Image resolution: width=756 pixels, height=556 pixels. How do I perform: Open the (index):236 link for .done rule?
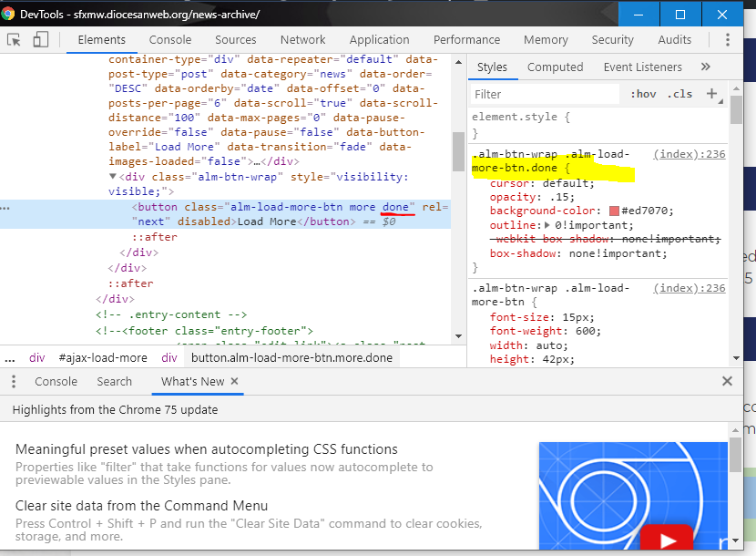pos(690,155)
